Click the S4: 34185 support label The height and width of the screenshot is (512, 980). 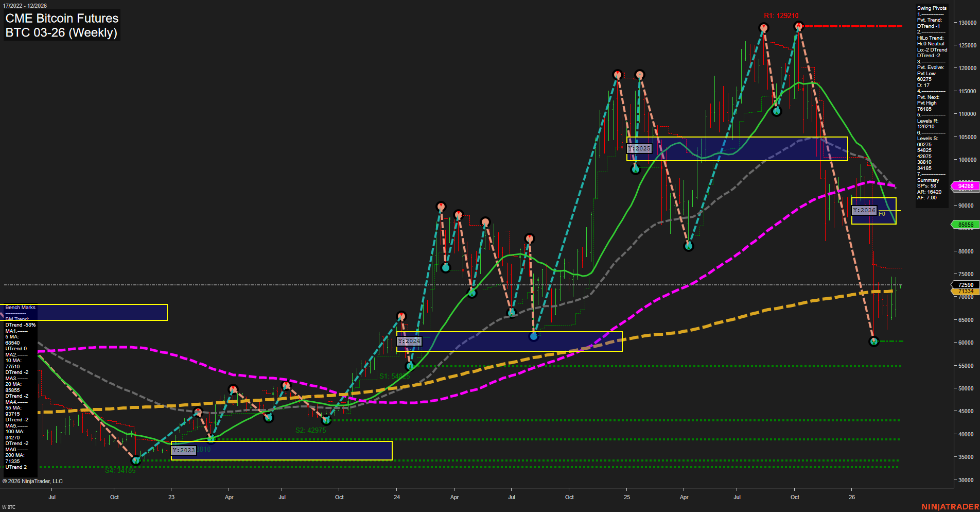click(x=120, y=471)
